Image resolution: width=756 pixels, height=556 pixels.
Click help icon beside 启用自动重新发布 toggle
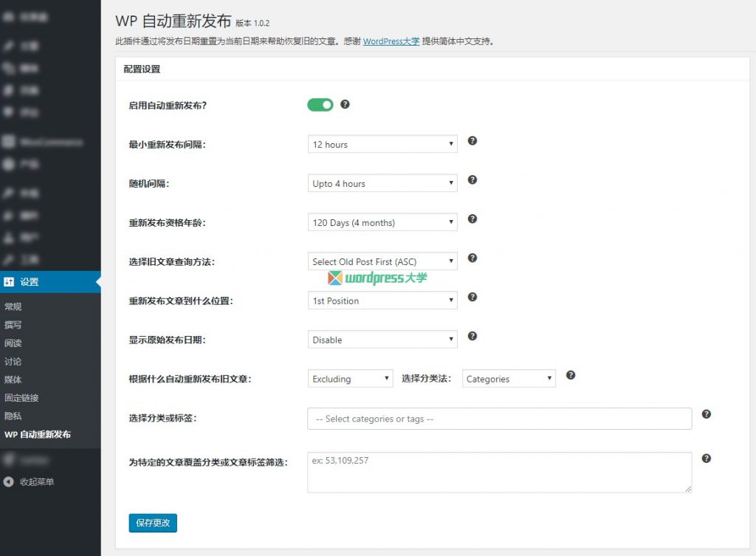tap(345, 105)
